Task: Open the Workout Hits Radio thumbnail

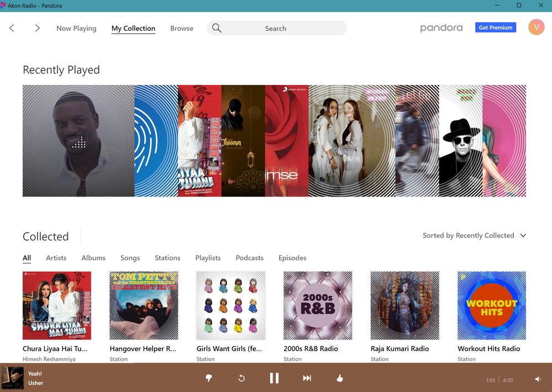Action: [x=491, y=305]
